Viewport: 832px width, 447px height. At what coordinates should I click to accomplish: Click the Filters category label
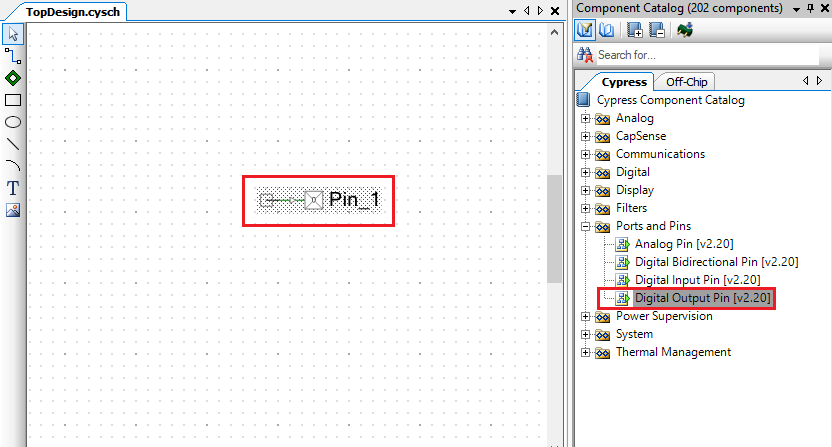(x=631, y=208)
